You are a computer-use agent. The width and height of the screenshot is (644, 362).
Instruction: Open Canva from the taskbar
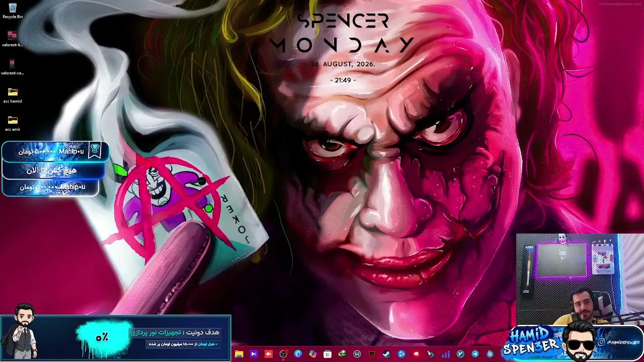pos(298,354)
